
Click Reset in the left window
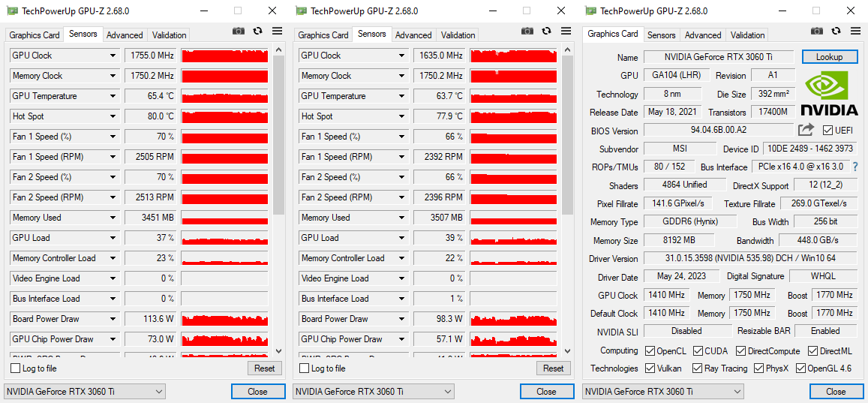(264, 368)
